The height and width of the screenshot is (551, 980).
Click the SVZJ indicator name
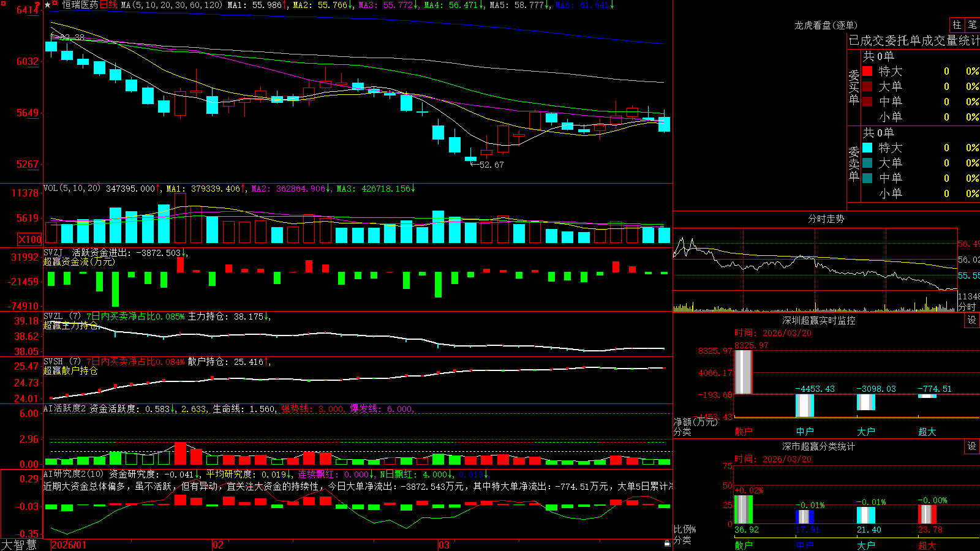(53, 252)
